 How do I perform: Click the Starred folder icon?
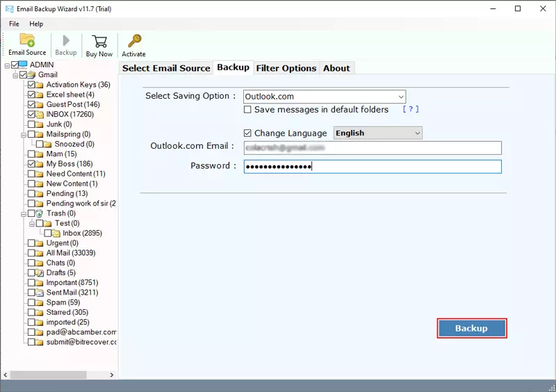click(40, 312)
